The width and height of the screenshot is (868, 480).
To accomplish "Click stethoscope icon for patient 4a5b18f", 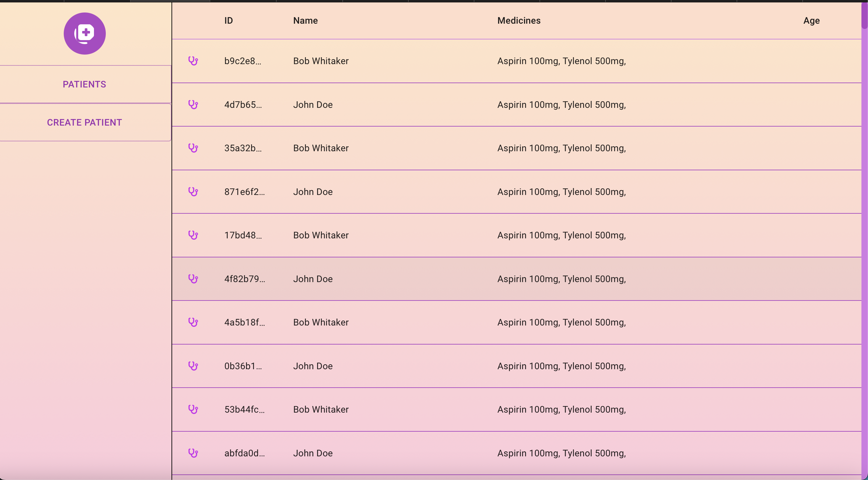I will pyautogui.click(x=193, y=322).
